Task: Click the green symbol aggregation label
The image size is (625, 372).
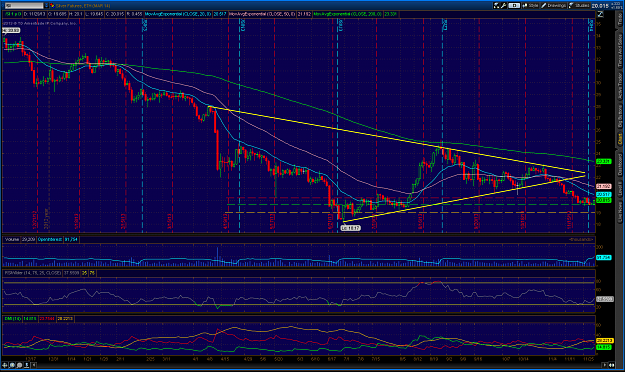Action: coord(13,14)
